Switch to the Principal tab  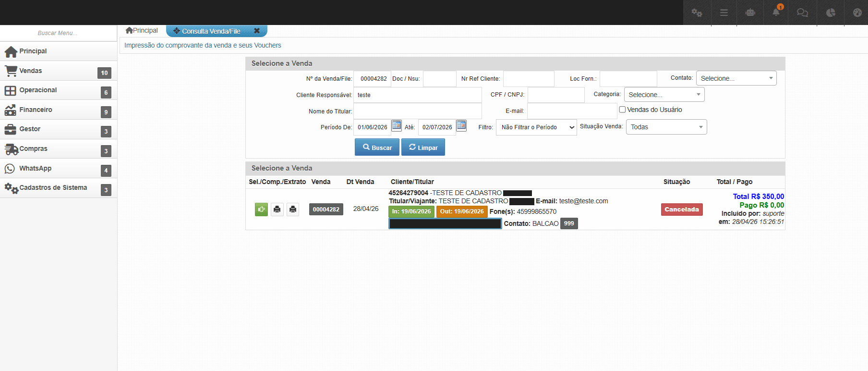142,30
